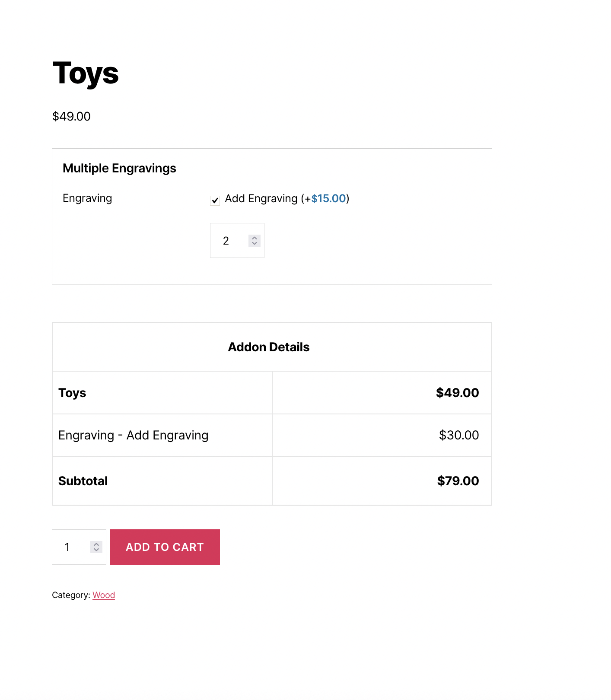This screenshot has width=611, height=700.
Task: Increase engraving quantity with up arrow
Action: (x=255, y=238)
